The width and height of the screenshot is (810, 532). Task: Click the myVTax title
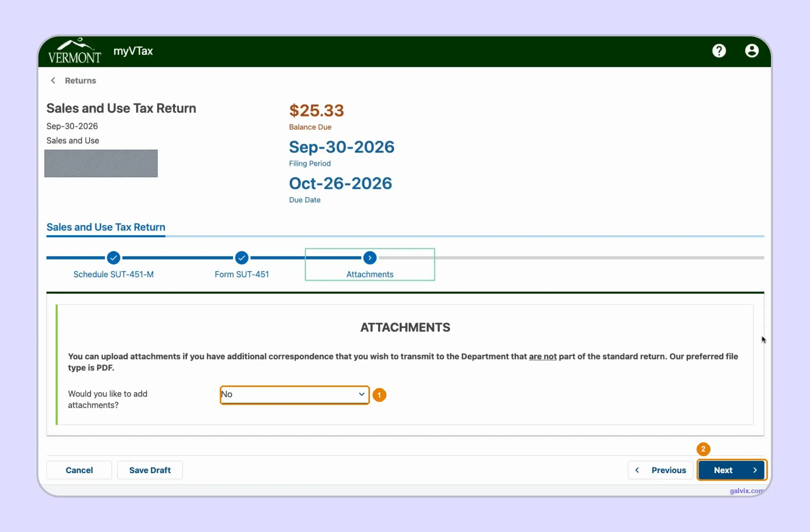point(133,51)
